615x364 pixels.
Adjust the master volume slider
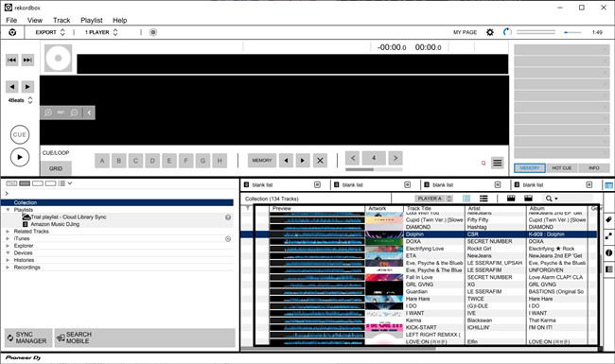click(x=572, y=32)
